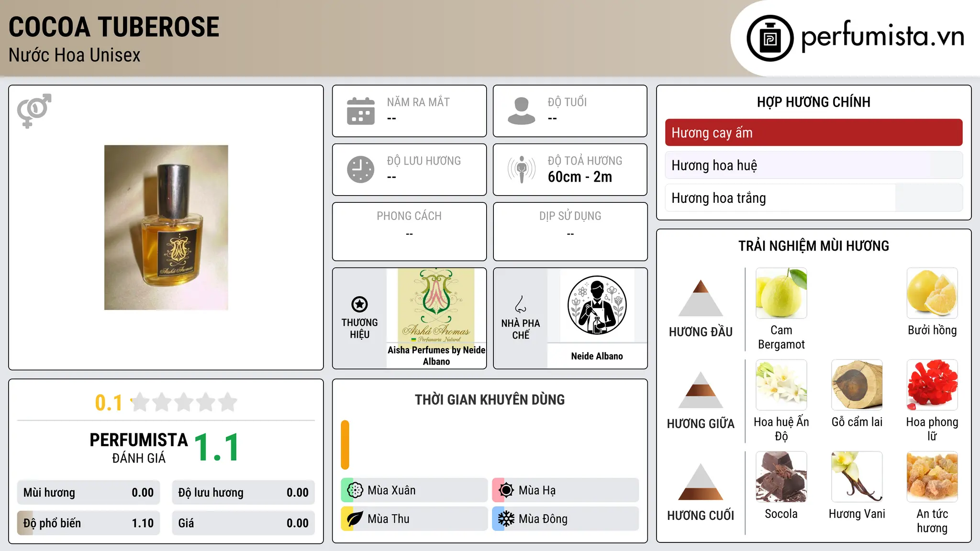Click the Phong cách heading

coord(409,216)
